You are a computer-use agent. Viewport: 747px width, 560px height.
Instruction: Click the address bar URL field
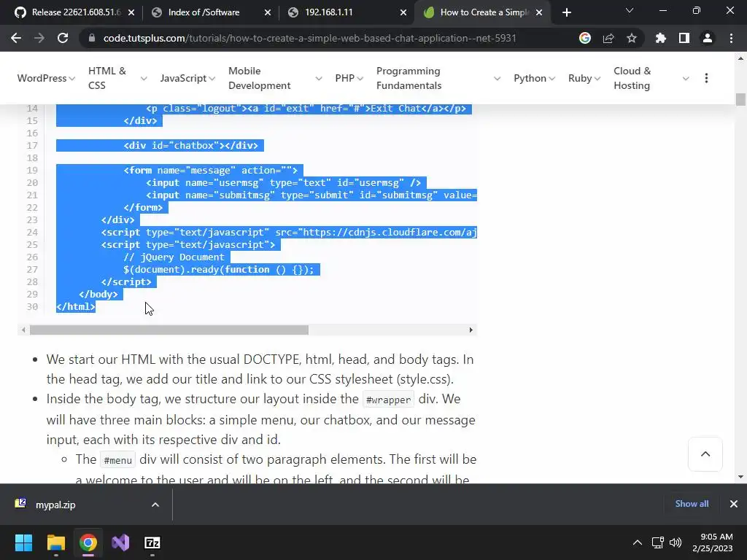coord(309,38)
